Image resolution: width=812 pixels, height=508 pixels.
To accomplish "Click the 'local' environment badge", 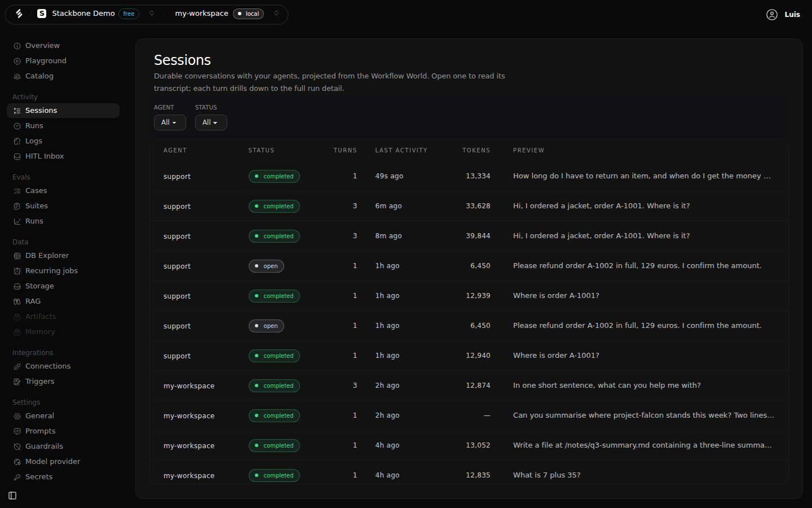I will [x=249, y=14].
